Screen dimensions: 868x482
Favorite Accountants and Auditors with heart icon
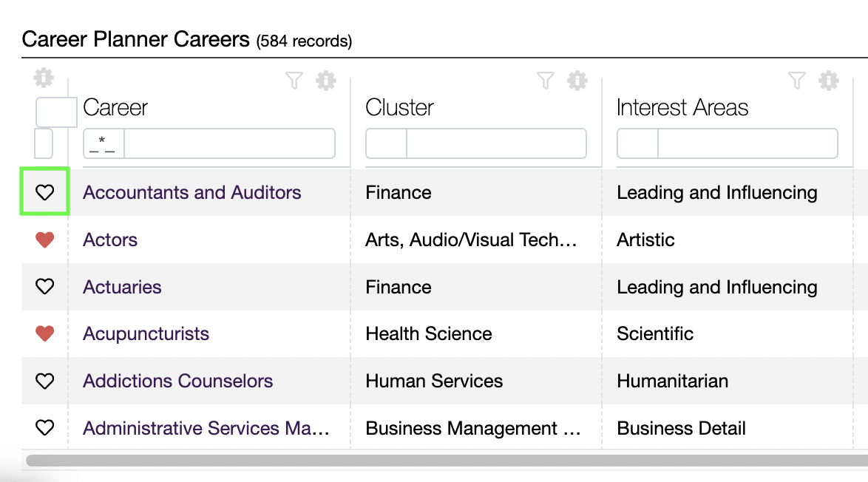pyautogui.click(x=45, y=192)
